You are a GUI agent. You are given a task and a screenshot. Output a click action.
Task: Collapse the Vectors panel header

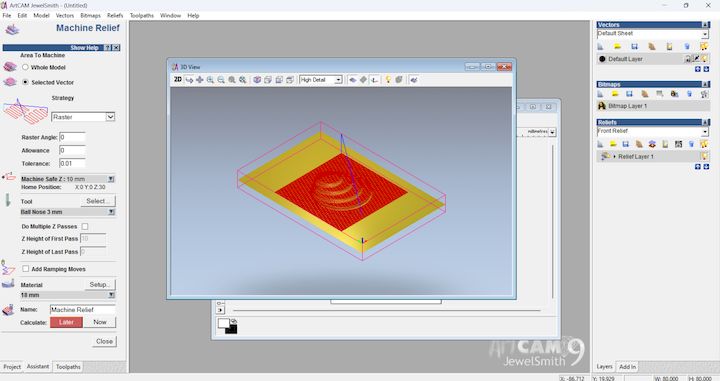[705, 25]
